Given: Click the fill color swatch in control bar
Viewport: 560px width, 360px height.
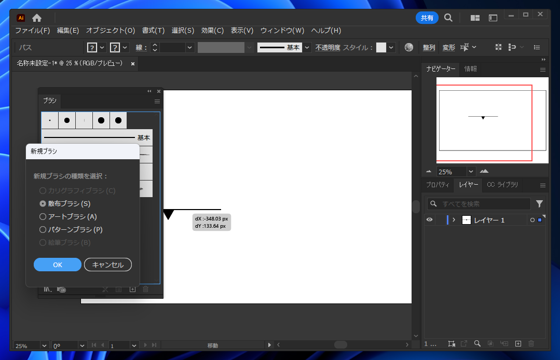Looking at the screenshot, I should pyautogui.click(x=92, y=47).
